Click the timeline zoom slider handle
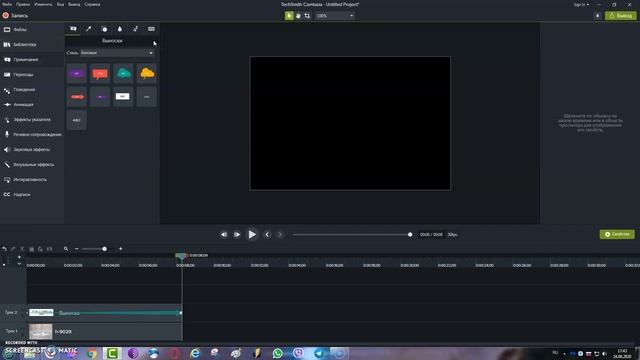The height and width of the screenshot is (360, 640). tap(104, 249)
